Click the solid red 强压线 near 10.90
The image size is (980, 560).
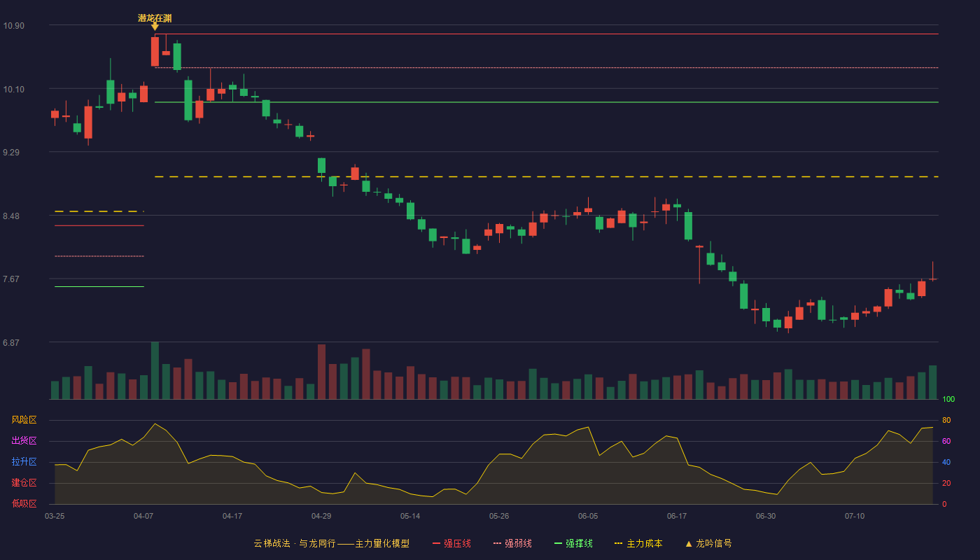[546, 34]
